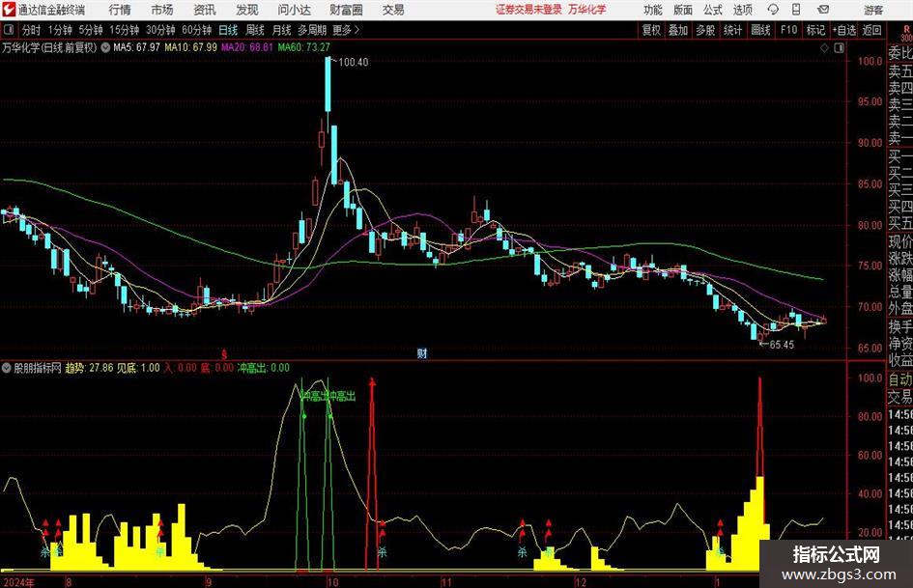Viewport: 913px width, 588px height.
Task: Switch to 1分钟 period tab
Action: 60,30
